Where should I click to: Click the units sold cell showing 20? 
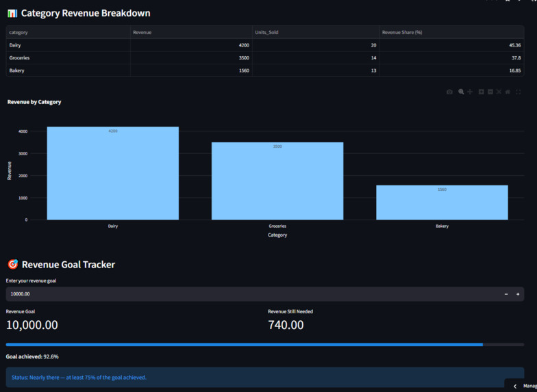coord(316,45)
